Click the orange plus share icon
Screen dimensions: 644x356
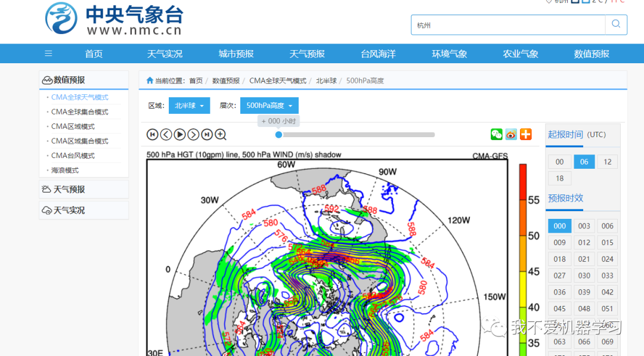pos(525,134)
